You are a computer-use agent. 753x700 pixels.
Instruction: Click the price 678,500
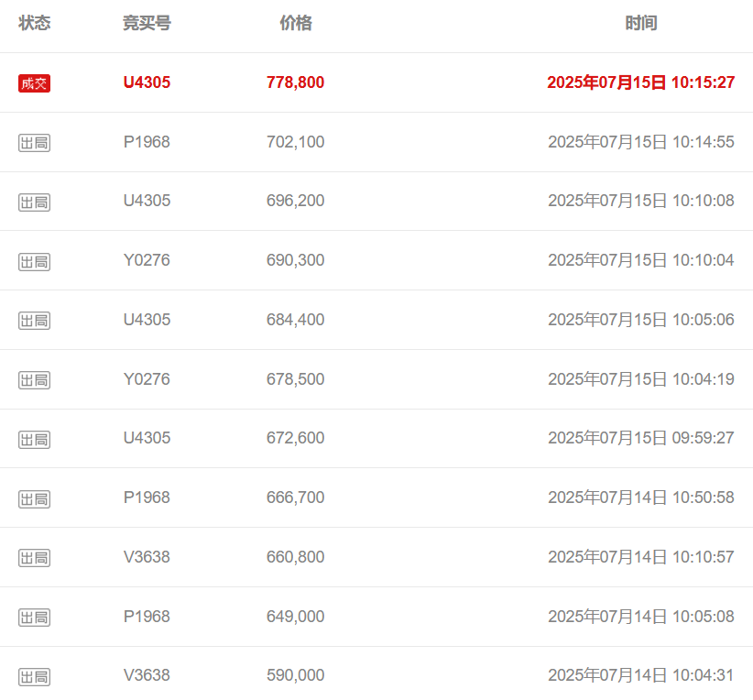295,379
